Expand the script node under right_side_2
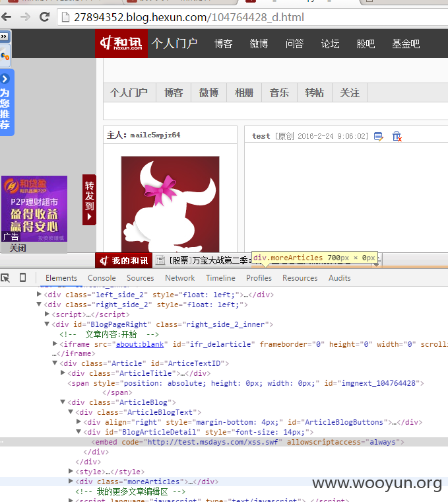The height and width of the screenshot is (502, 448). pyautogui.click(x=47, y=314)
